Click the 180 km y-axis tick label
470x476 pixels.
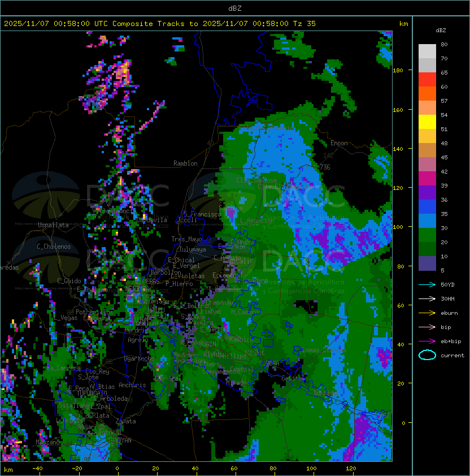pyautogui.click(x=398, y=71)
